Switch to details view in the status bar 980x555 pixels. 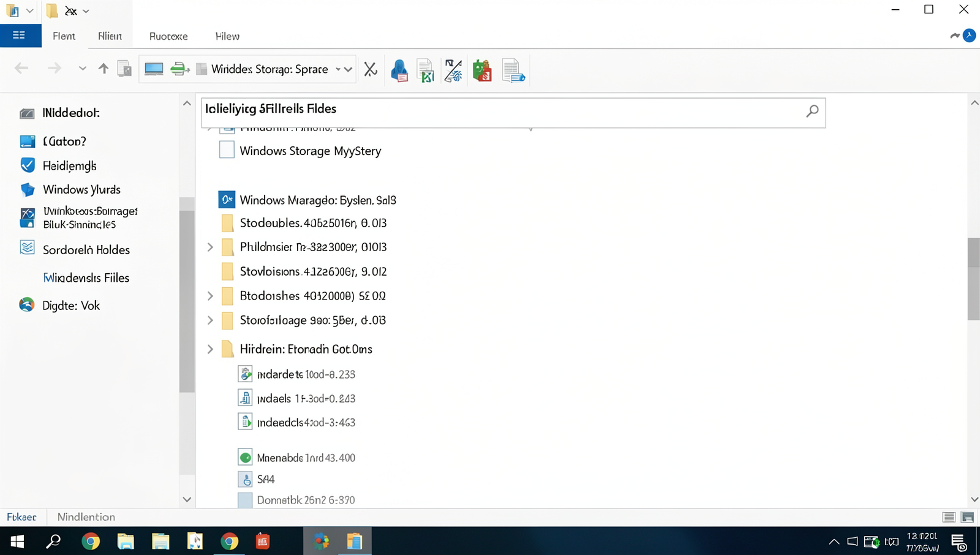[949, 517]
